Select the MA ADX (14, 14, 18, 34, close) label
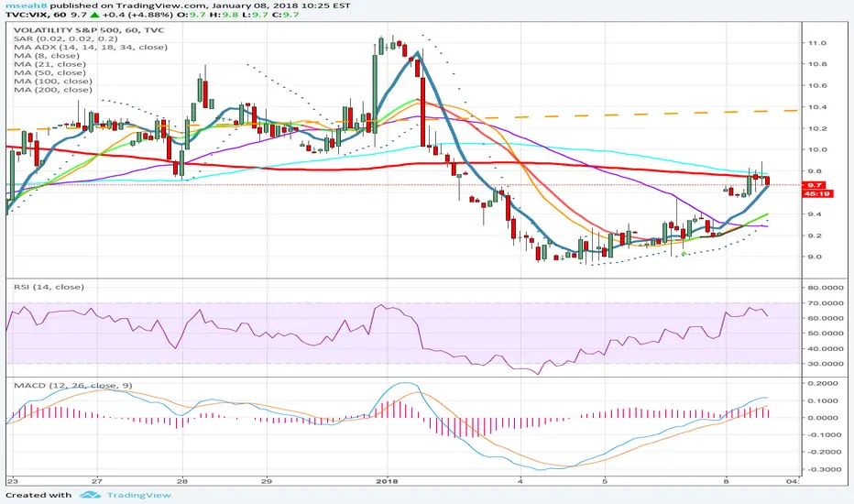 91,48
